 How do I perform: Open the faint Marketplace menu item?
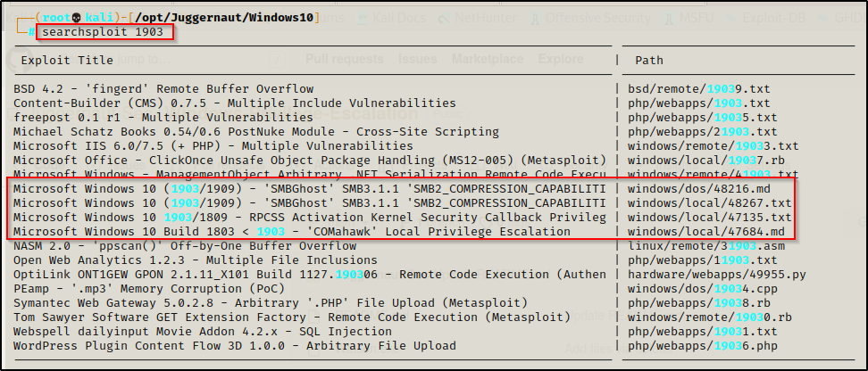click(x=488, y=60)
